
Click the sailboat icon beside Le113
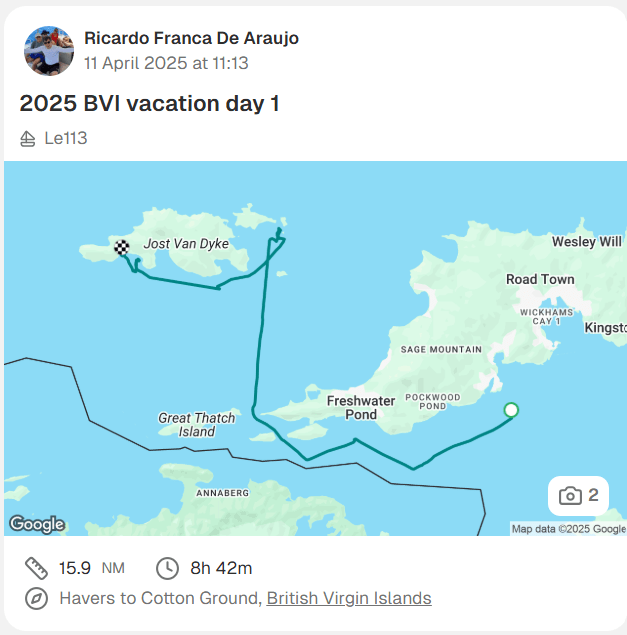(x=28, y=138)
